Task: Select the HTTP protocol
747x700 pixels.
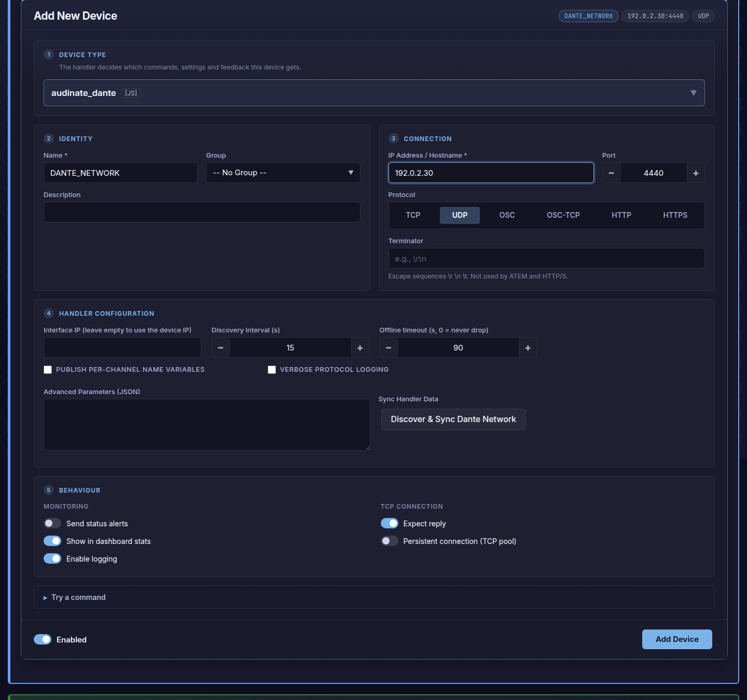Action: click(x=621, y=215)
